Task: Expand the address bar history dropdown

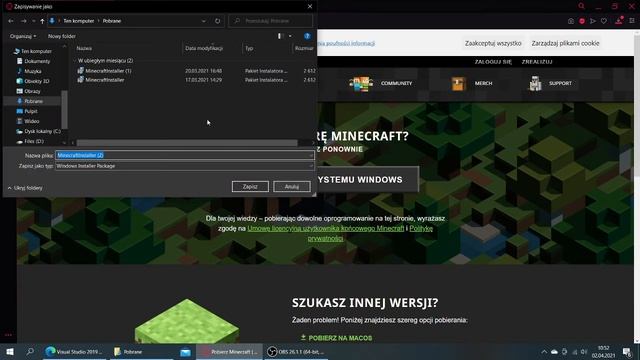Action: [x=204, y=21]
